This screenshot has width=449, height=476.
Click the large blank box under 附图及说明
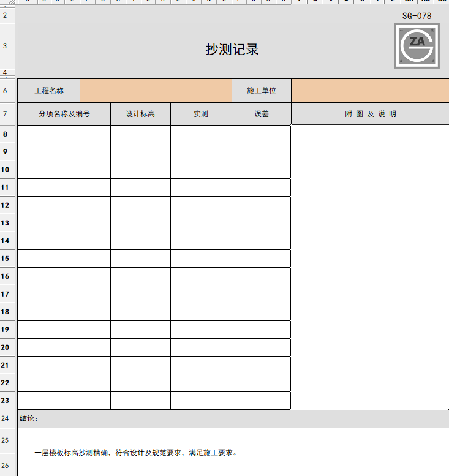click(x=370, y=268)
